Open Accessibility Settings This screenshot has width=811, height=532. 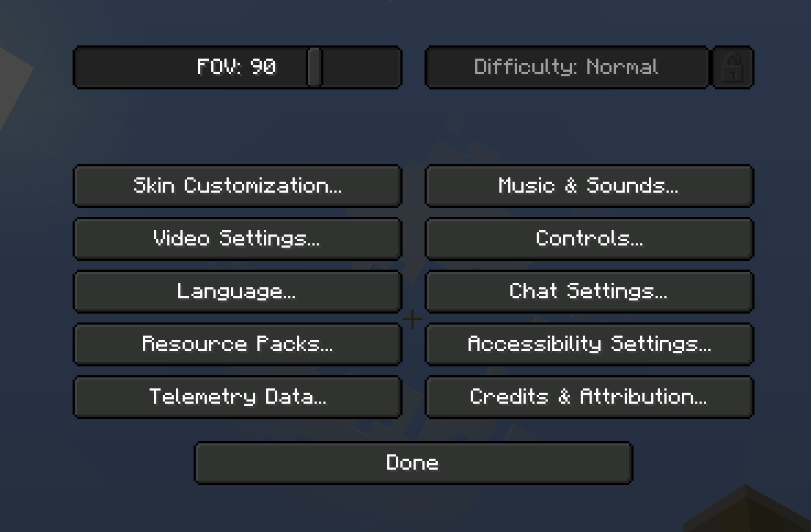[589, 344]
